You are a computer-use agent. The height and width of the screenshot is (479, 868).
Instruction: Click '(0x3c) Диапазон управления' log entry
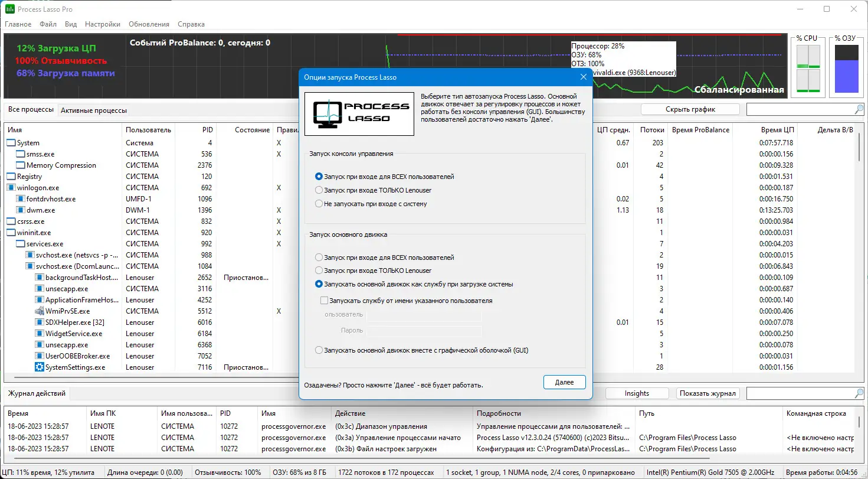(381, 426)
